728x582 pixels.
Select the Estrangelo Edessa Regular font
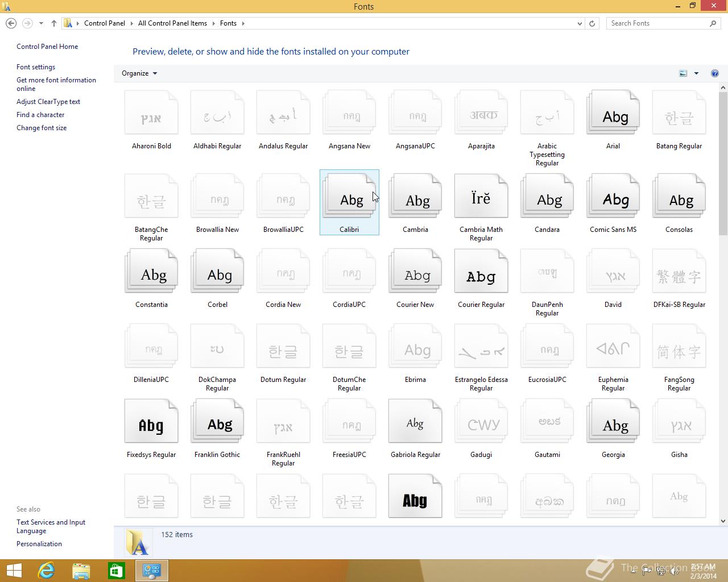pyautogui.click(x=481, y=347)
